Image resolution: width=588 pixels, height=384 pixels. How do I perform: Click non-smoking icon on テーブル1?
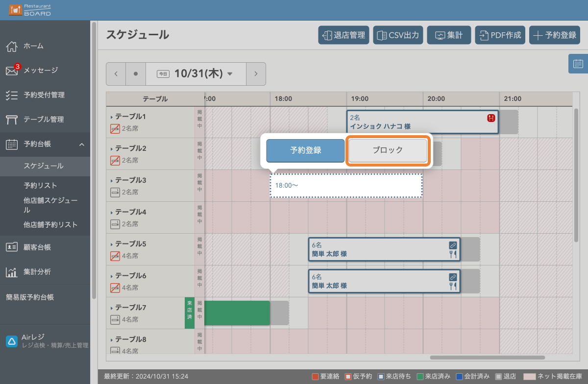pyautogui.click(x=115, y=129)
